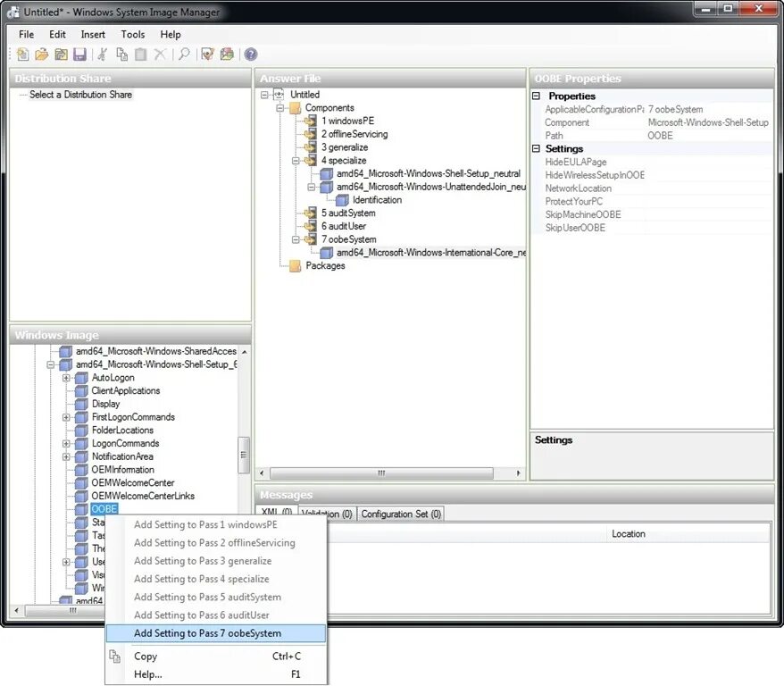The image size is (784, 686).
Task: Select 2 offlineServicing pass
Action: [354, 134]
